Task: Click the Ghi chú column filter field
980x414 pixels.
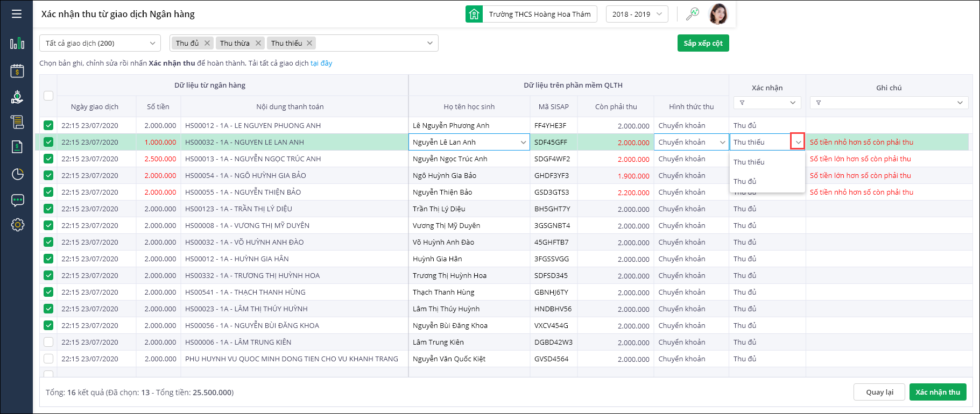Action: (889, 103)
